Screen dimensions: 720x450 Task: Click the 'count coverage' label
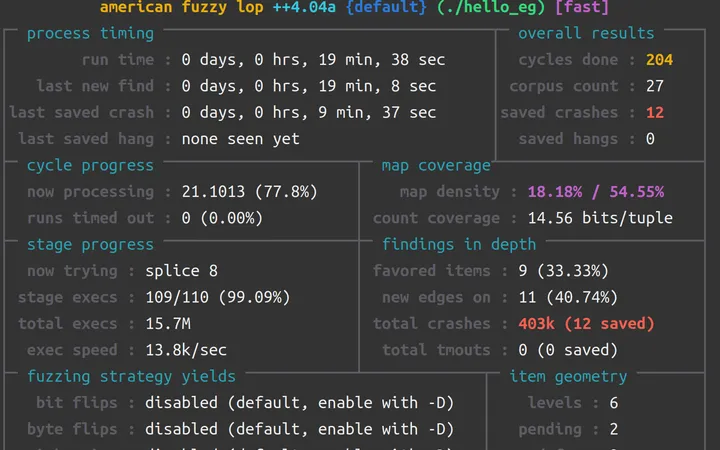click(x=436, y=218)
